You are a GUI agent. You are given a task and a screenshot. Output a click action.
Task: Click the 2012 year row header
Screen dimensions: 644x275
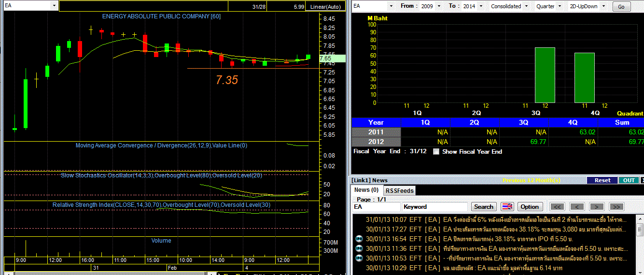[376, 142]
